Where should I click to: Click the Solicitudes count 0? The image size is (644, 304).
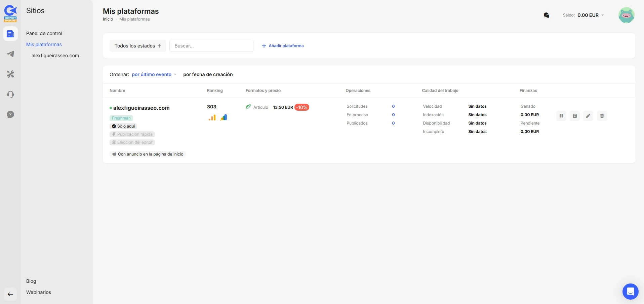393,106
